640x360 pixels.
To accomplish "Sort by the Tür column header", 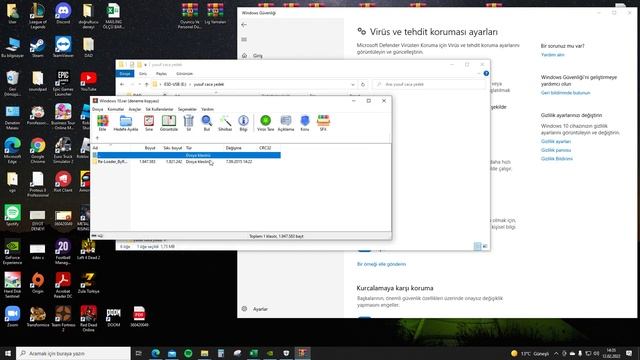I will (x=189, y=148).
